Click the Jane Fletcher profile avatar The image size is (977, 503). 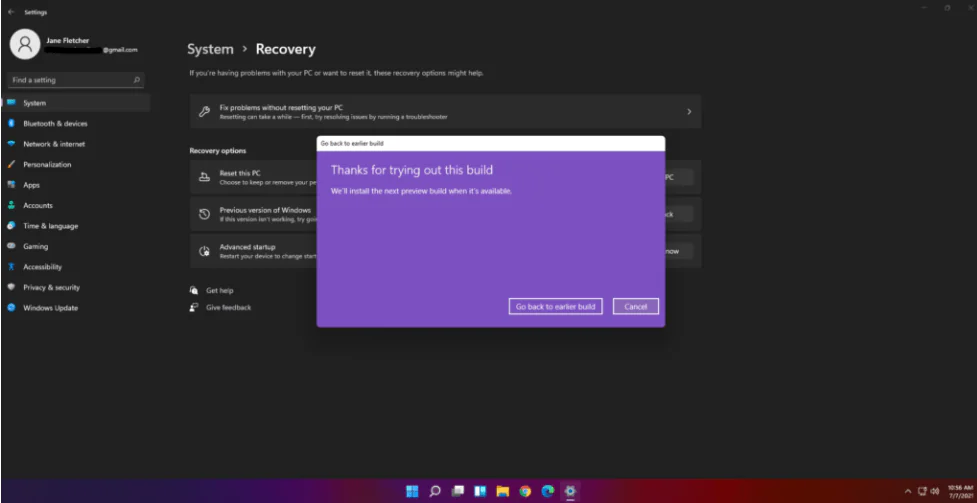pos(25,44)
